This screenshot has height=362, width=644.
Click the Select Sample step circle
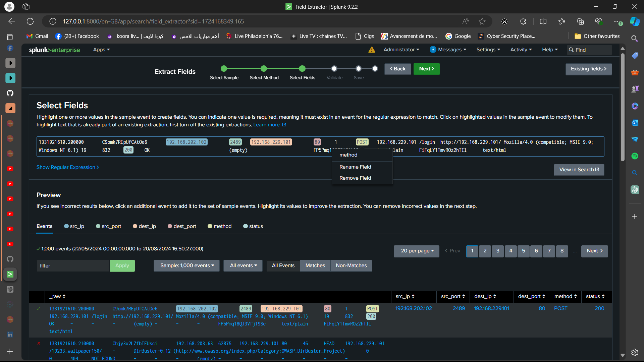tap(224, 69)
